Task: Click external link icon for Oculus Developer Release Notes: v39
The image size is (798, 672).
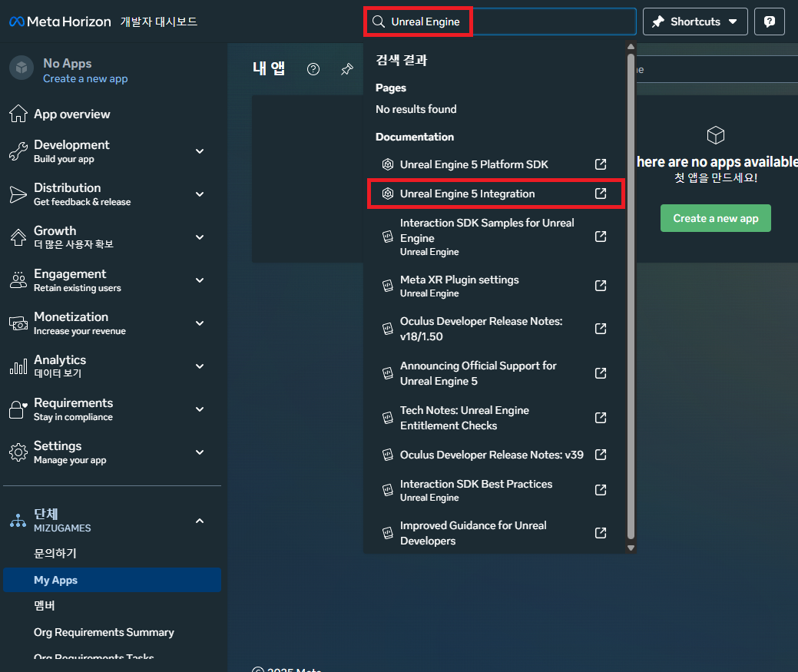Action: tap(601, 455)
